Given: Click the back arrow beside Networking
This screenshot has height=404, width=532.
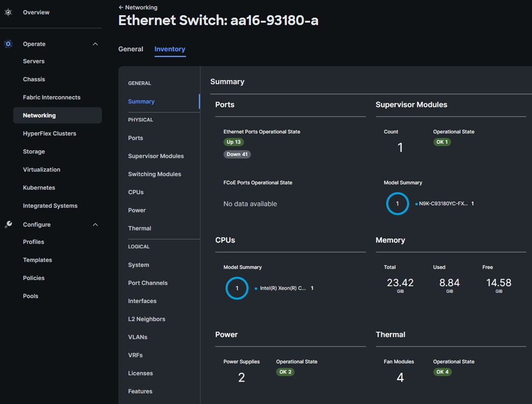Looking at the screenshot, I should click(121, 7).
